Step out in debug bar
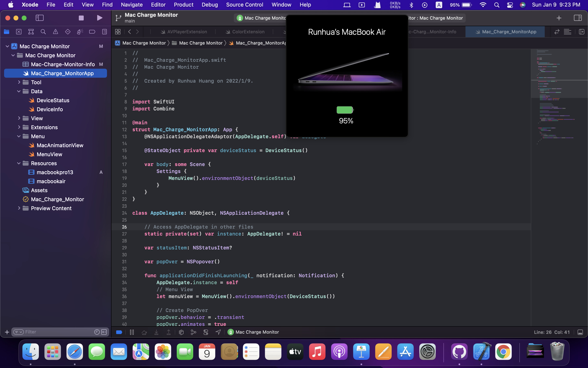The width and height of the screenshot is (588, 368). [x=169, y=332]
